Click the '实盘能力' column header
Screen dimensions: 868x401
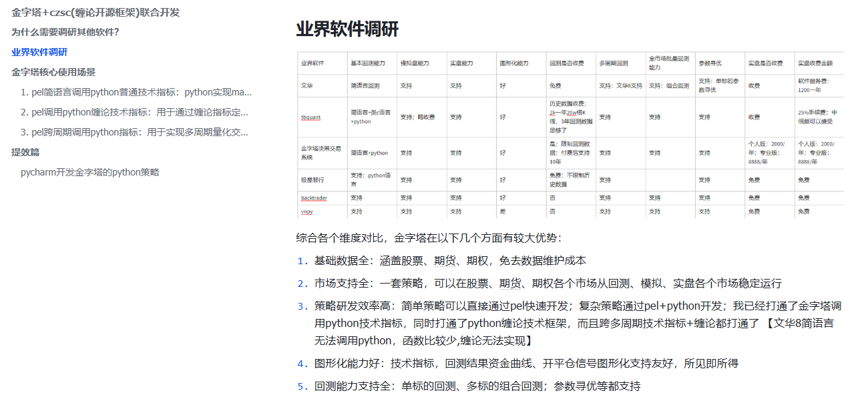pyautogui.click(x=471, y=63)
